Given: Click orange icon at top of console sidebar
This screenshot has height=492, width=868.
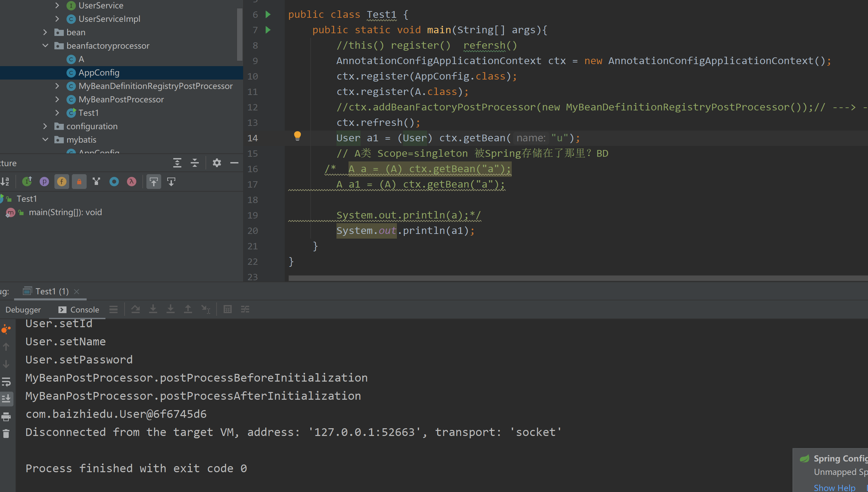Looking at the screenshot, I should (x=6, y=329).
